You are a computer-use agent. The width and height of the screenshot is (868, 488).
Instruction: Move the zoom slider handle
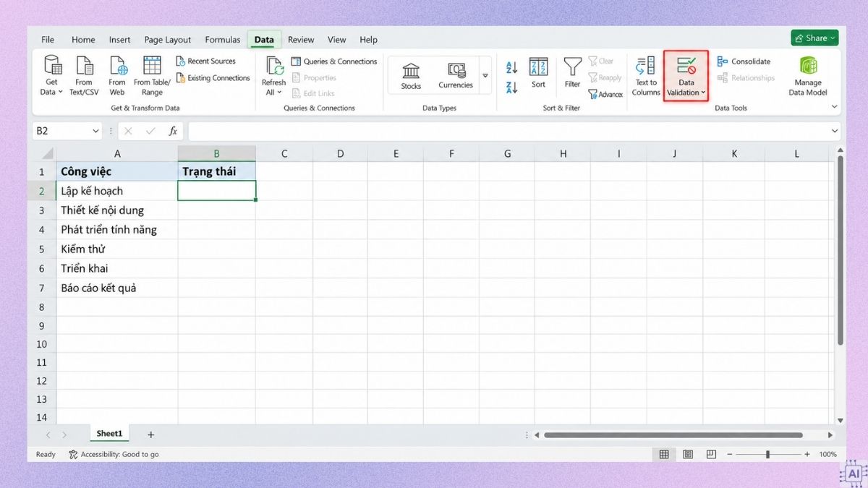(x=767, y=455)
